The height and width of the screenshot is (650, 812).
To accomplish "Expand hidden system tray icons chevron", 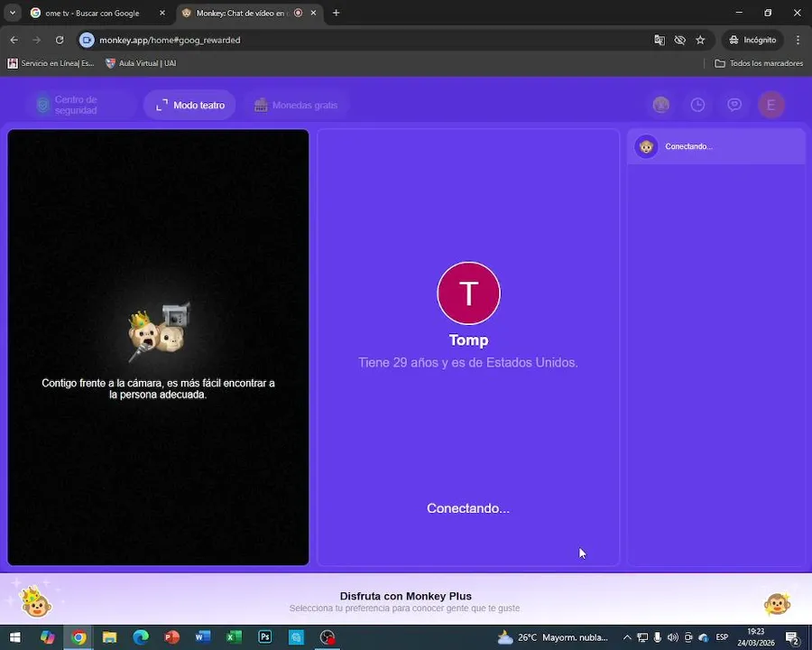I will (x=627, y=637).
